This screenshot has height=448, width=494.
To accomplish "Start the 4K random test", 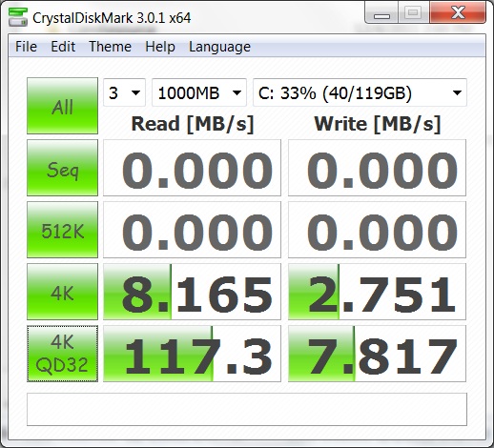I will point(62,292).
